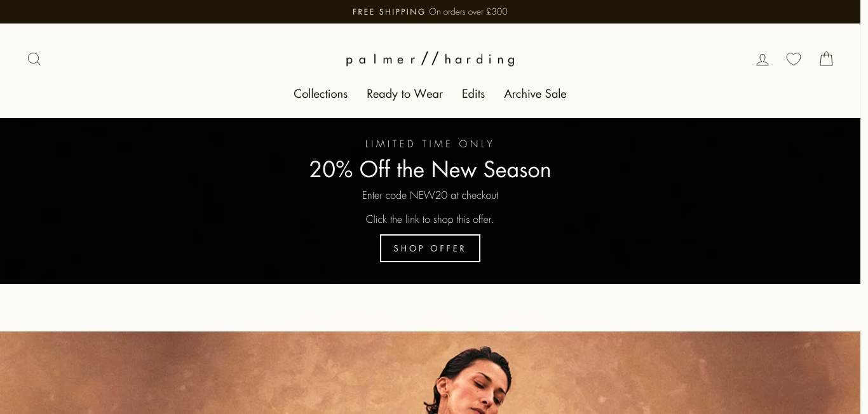The width and height of the screenshot is (868, 414).
Task: Click the '20% Off the New Season' heading
Action: (430, 170)
